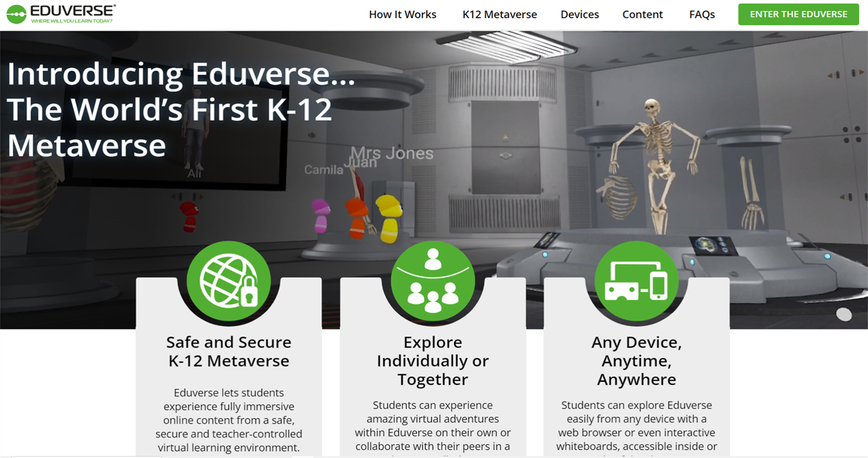868x458 pixels.
Task: Click the Introducing Eduverse hero headline
Action: 181,109
